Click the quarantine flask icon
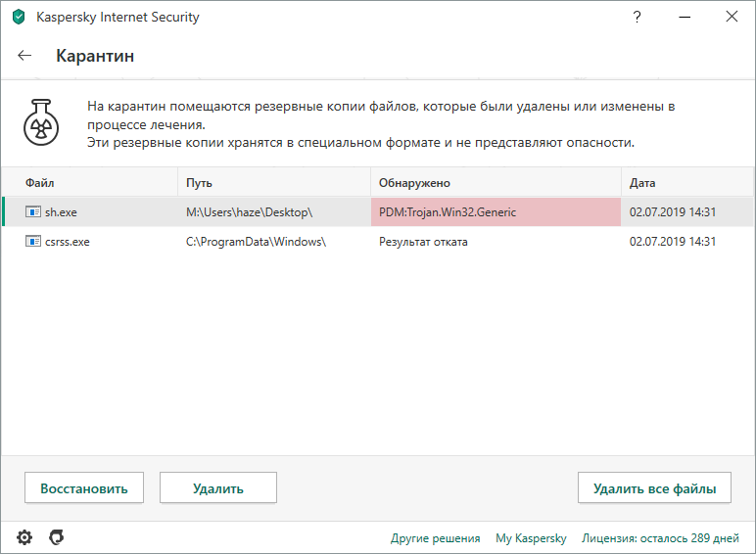 pos(44,124)
